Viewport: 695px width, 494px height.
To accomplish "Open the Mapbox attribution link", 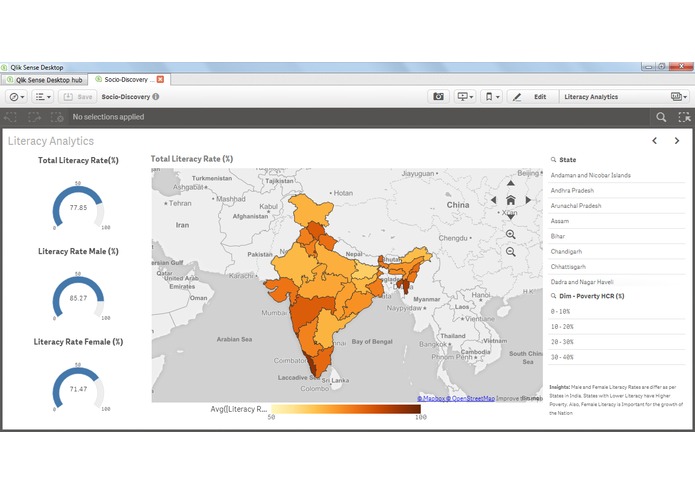I will [431, 398].
